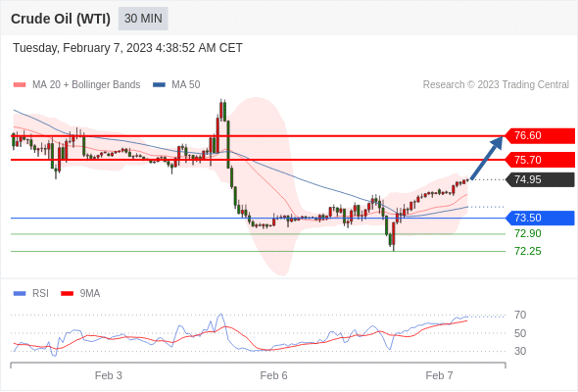Click the 30 MIN timeframe badge

click(143, 19)
